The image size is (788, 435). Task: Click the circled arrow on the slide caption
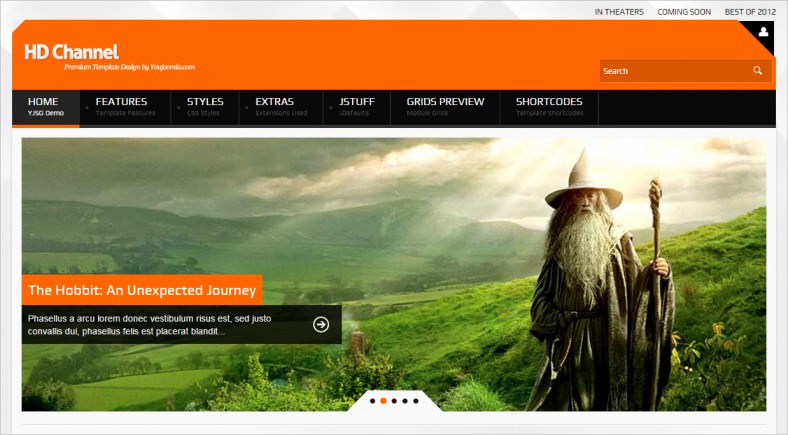pyautogui.click(x=321, y=324)
